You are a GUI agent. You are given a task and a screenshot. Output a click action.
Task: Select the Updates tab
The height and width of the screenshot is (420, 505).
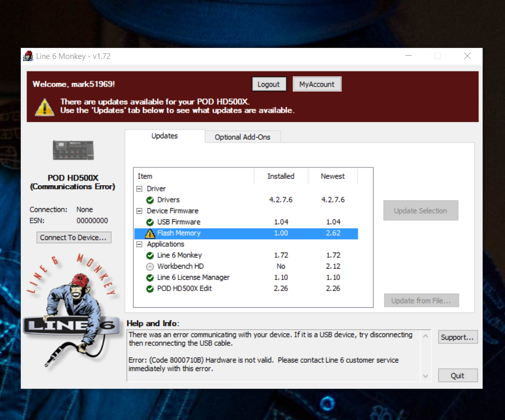(164, 136)
